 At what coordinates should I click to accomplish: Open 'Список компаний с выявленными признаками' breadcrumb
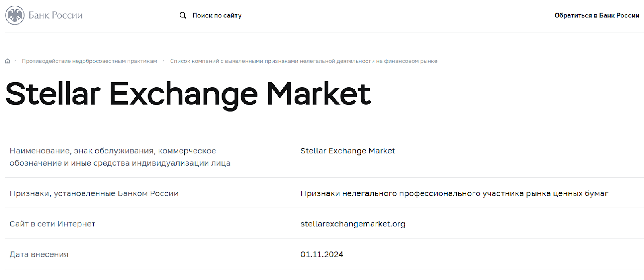(303, 61)
